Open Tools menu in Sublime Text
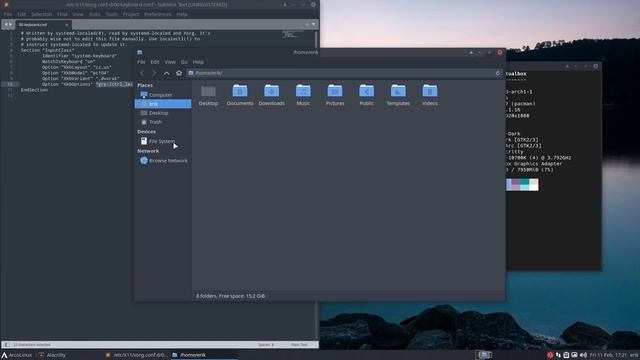Image resolution: width=640 pixels, height=360 pixels. click(111, 14)
